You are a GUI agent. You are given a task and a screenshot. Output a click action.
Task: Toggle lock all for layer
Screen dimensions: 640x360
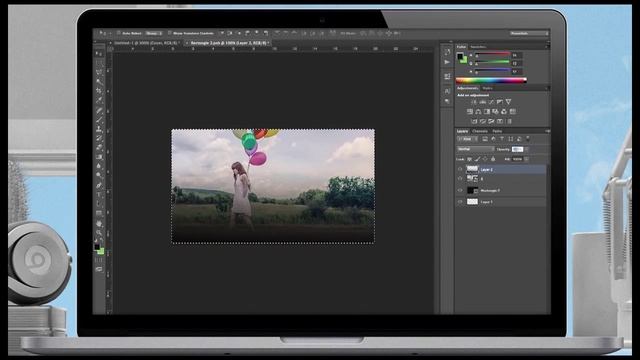(x=493, y=159)
